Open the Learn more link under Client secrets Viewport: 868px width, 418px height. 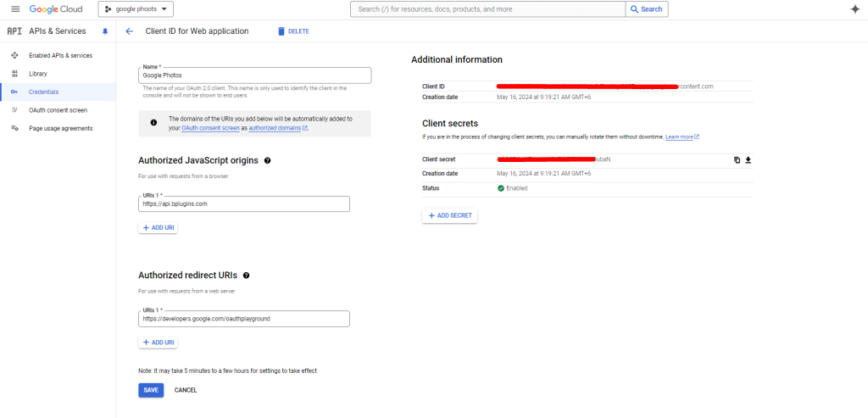click(x=682, y=137)
